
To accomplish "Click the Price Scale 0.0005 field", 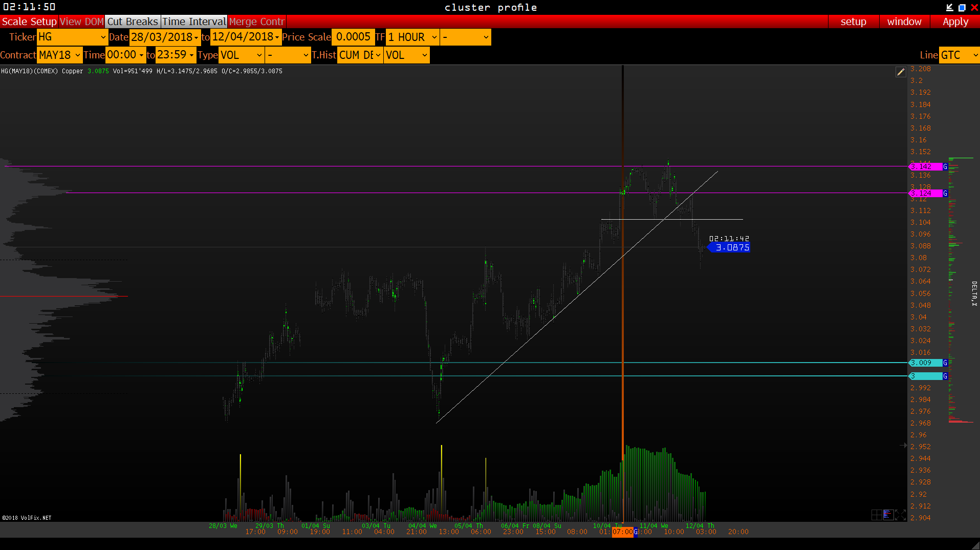I will pyautogui.click(x=353, y=37).
